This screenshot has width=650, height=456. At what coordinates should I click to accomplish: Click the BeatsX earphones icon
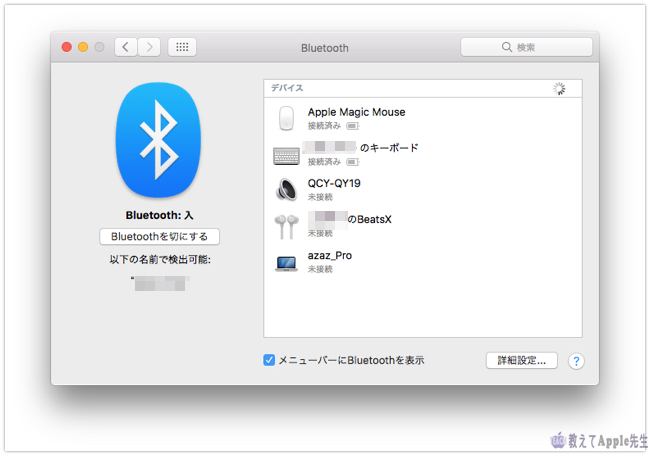coord(286,226)
